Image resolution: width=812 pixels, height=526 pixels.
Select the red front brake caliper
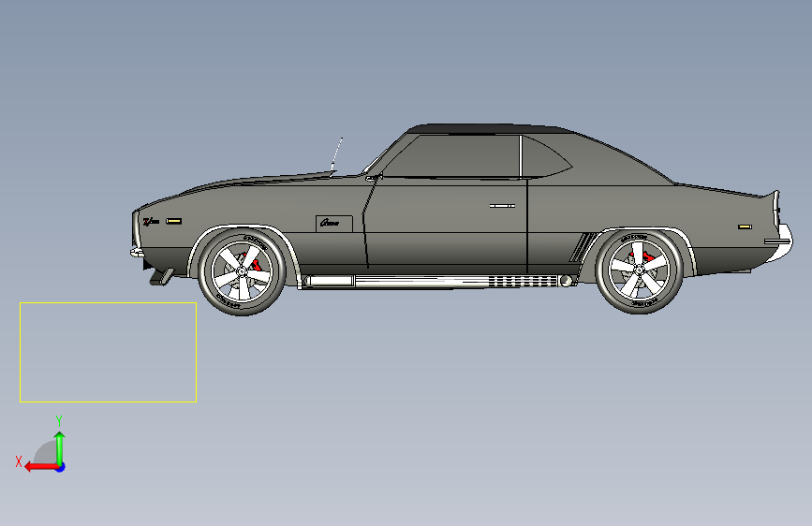[255, 264]
